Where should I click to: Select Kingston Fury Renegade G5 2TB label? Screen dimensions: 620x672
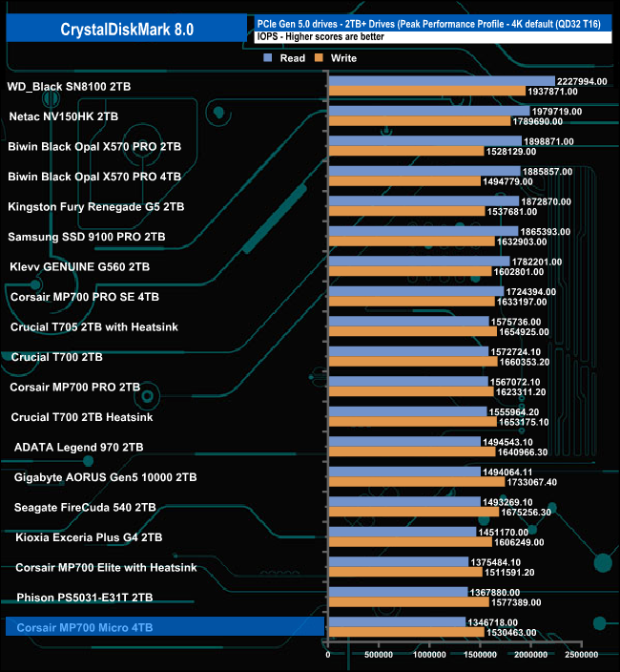coord(96,207)
